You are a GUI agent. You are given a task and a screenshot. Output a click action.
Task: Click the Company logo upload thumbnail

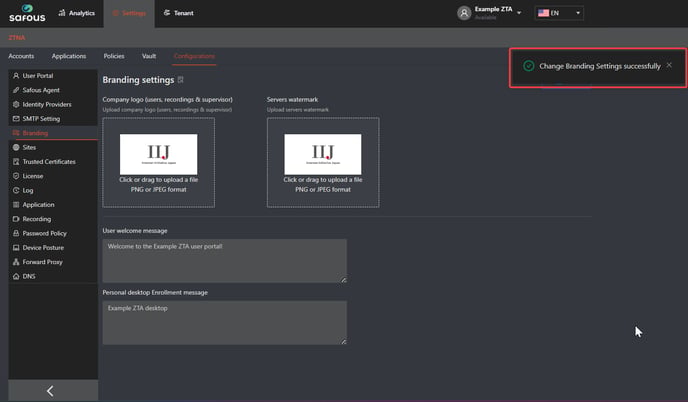pyautogui.click(x=158, y=154)
